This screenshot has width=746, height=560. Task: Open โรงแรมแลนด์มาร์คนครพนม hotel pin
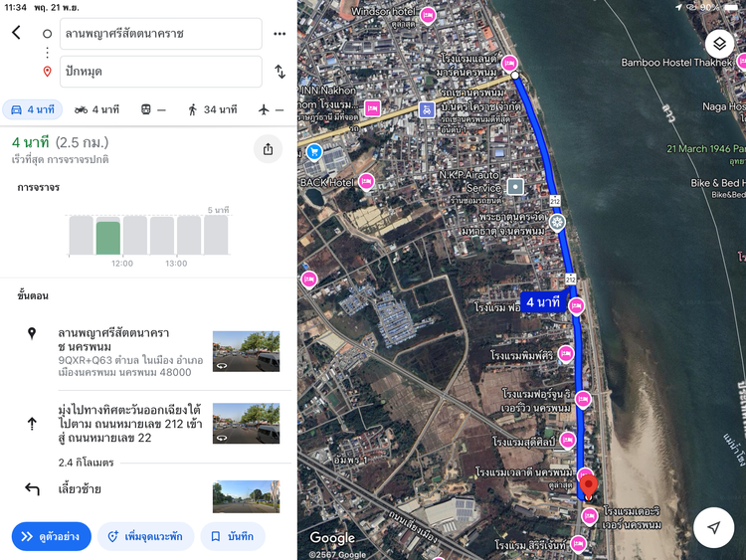coord(509,64)
